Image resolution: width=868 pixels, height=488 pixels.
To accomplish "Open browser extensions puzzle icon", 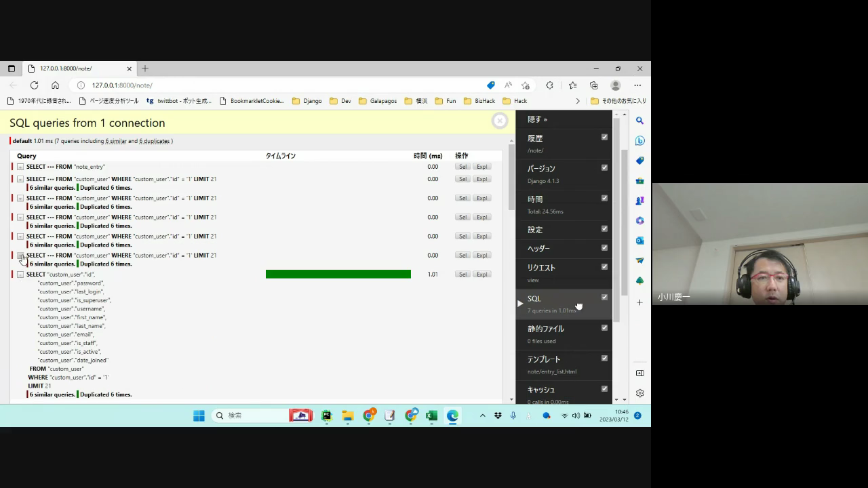I will pos(549,85).
